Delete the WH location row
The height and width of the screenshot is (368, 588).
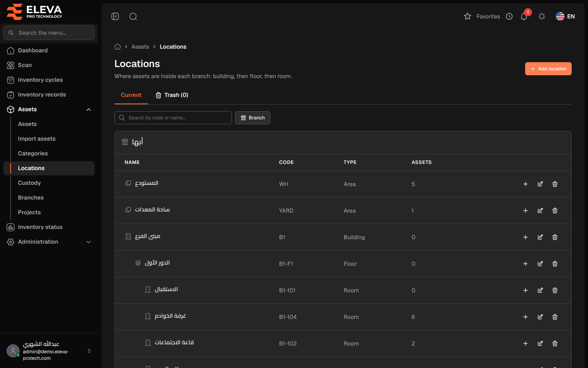pos(555,184)
